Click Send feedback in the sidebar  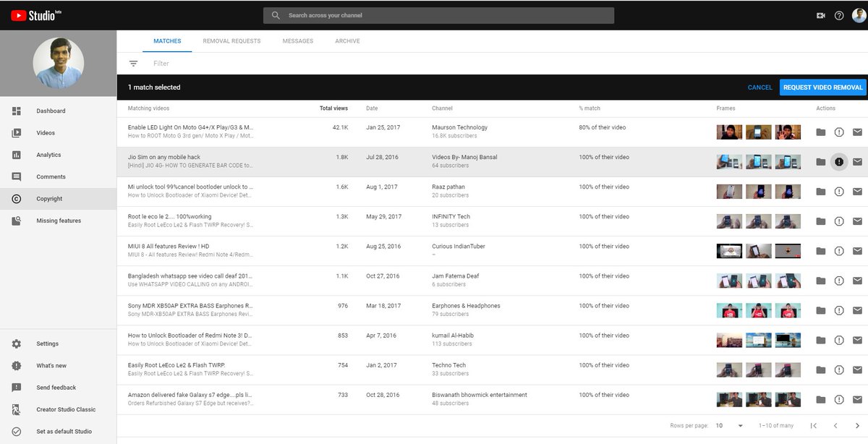tap(58, 388)
